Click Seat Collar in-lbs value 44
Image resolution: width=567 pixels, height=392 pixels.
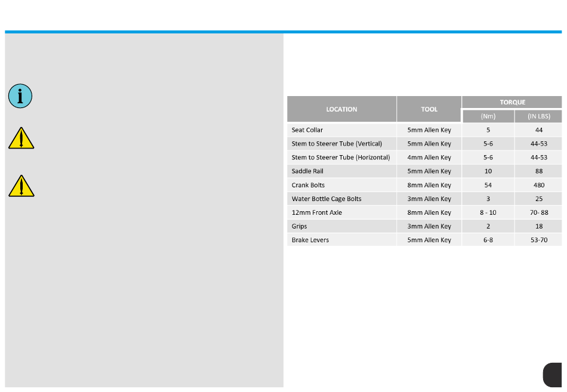(x=539, y=130)
